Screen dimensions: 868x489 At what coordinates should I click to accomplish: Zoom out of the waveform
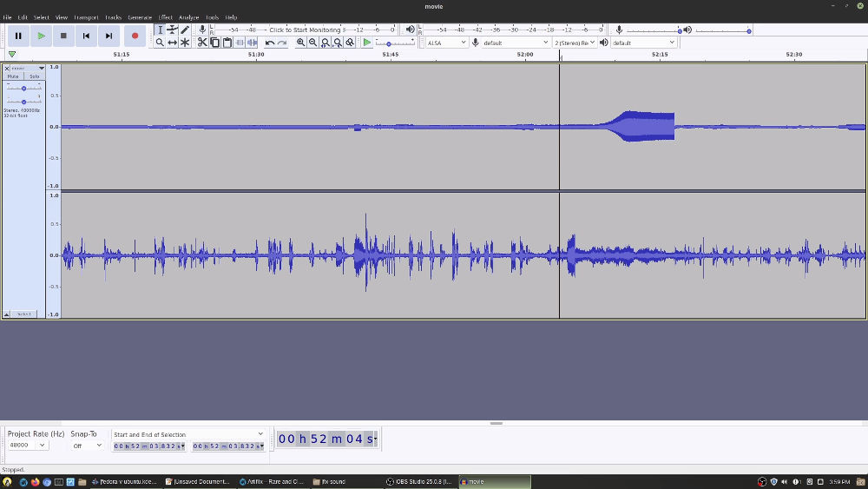(x=312, y=43)
